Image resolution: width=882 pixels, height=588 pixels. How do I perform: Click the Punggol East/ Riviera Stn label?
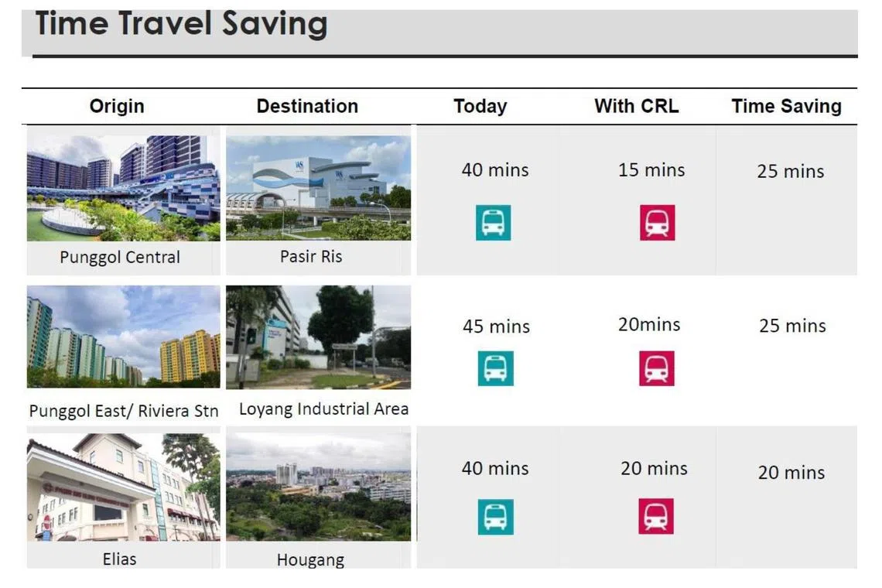(124, 411)
